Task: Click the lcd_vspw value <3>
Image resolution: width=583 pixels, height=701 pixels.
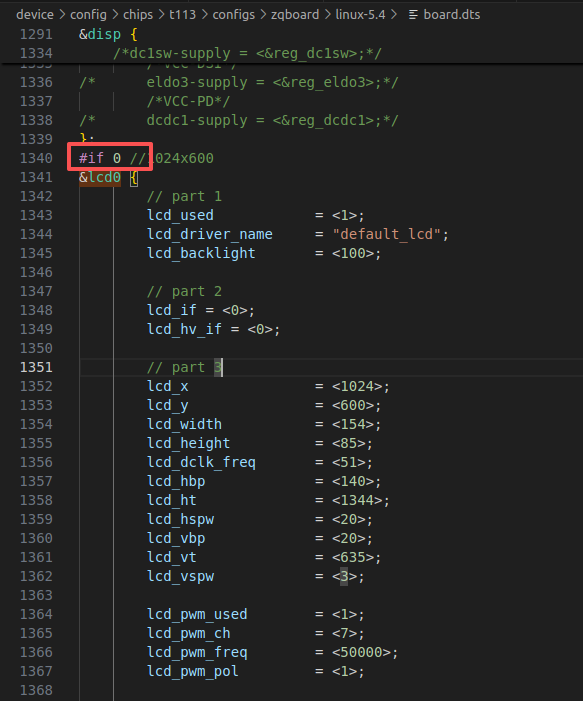Action: (x=344, y=576)
